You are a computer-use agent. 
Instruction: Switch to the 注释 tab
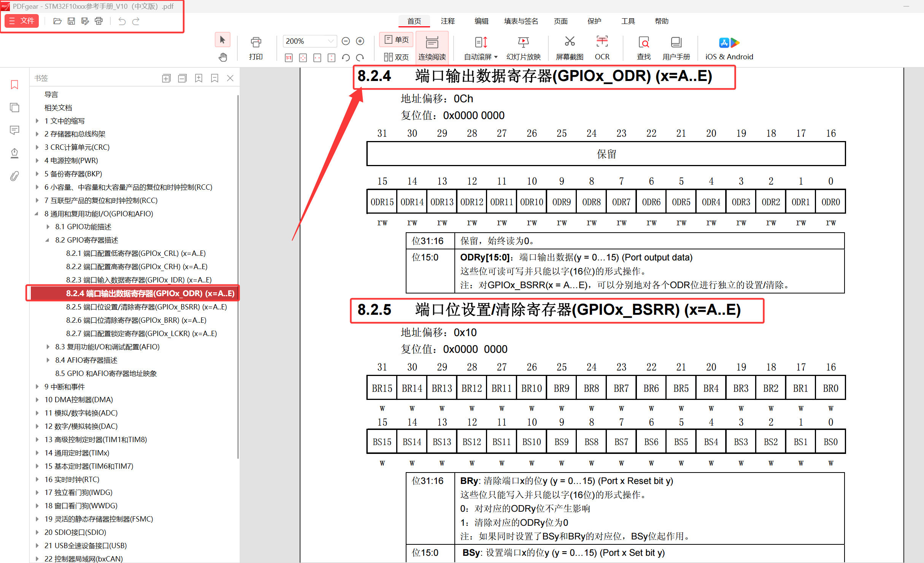click(448, 21)
